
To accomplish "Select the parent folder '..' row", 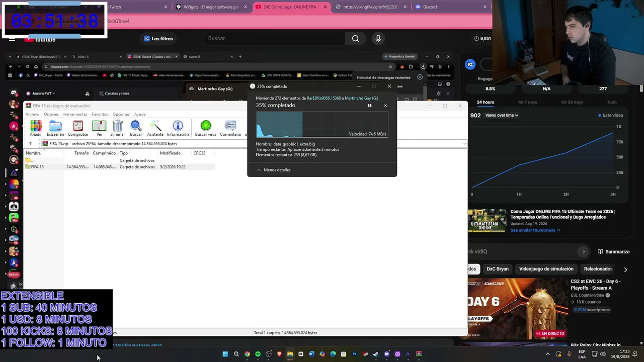I will pyautogui.click(x=120, y=160).
